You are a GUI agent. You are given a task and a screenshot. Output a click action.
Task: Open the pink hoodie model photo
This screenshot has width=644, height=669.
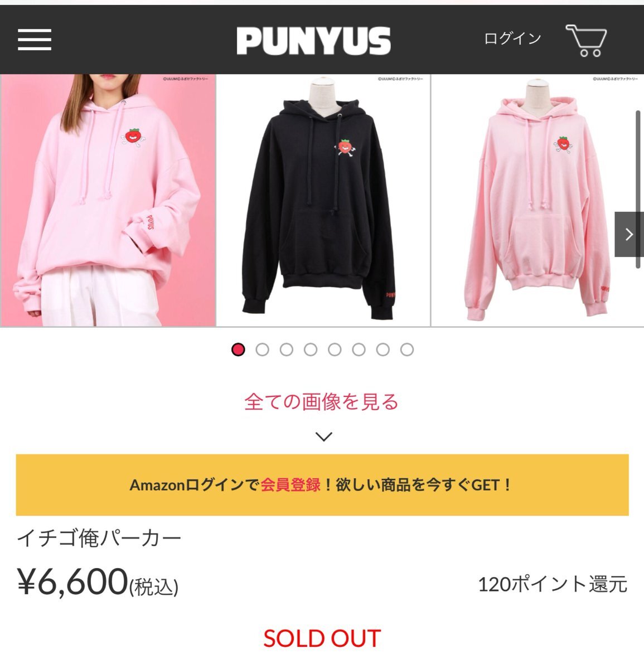(x=108, y=200)
